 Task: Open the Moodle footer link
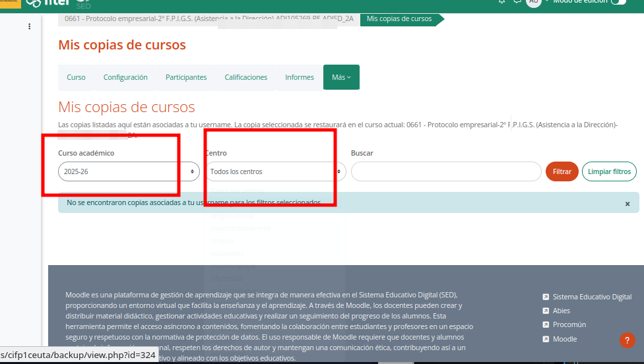coord(565,339)
